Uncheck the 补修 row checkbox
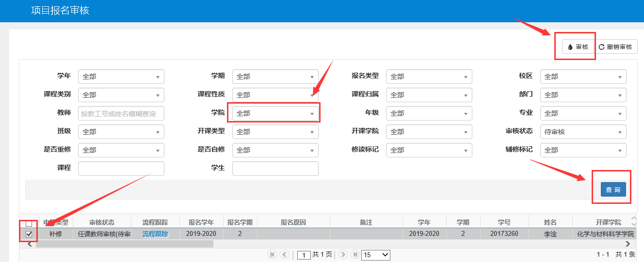Viewport: 644px width, 262px height. pyautogui.click(x=29, y=234)
